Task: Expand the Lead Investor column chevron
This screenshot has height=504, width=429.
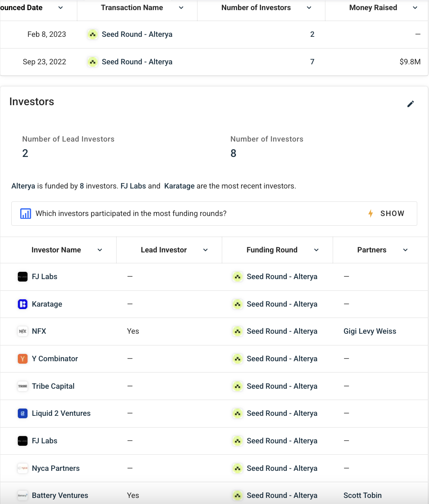Action: click(x=205, y=250)
